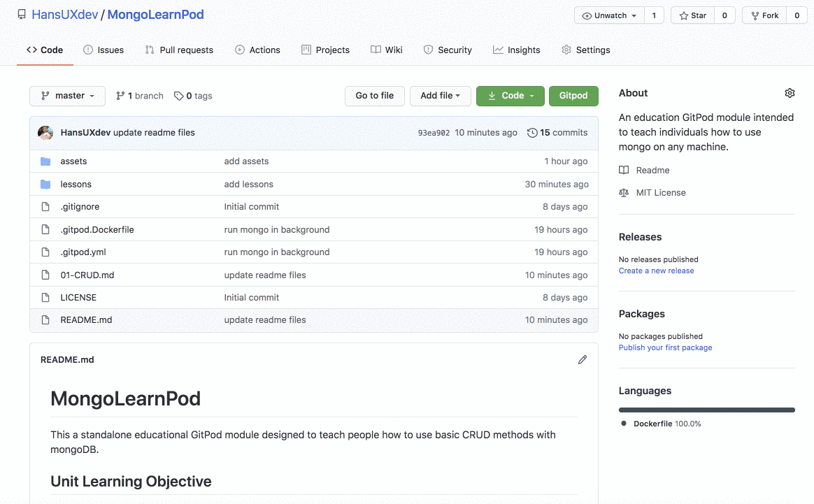Click the Dockerfile language color dot
Viewport: 814px width, 504px height.
pos(624,424)
